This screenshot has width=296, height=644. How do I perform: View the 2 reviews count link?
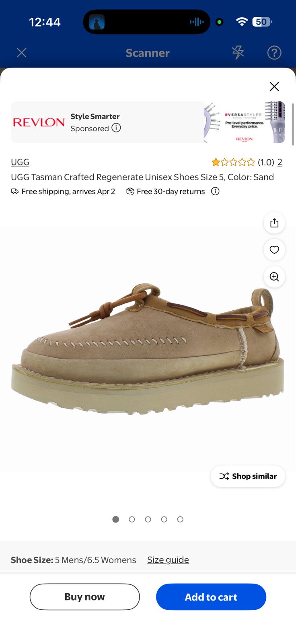coord(280,162)
